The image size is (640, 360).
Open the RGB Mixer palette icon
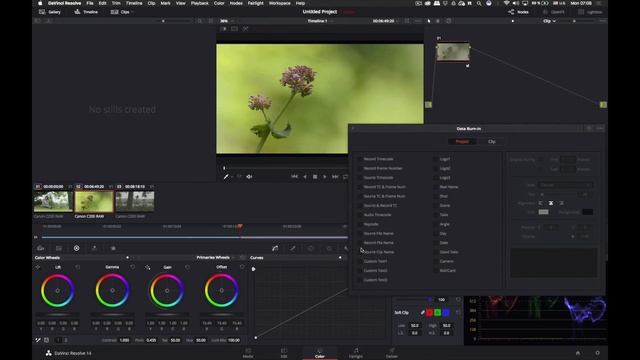click(94, 248)
